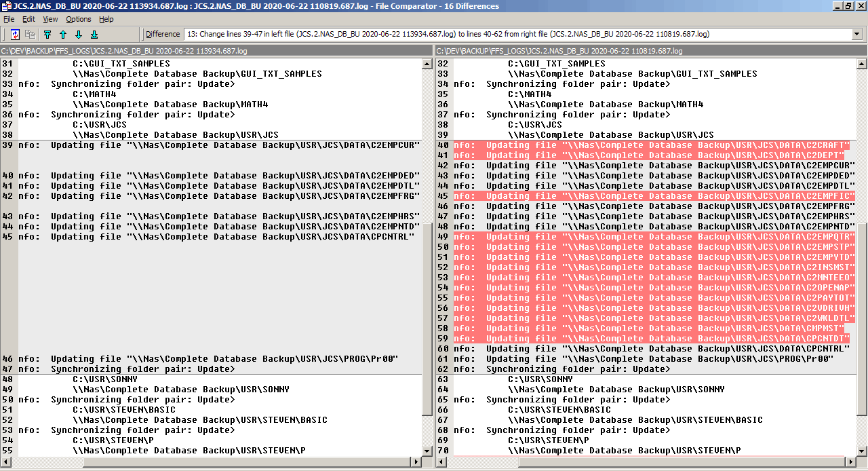Click left file path header 113934.687.log
Viewport: 868px width, 471px height.
point(124,51)
